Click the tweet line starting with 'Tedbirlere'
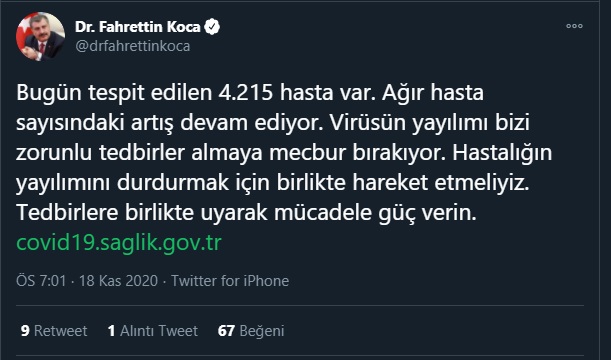 point(246,213)
